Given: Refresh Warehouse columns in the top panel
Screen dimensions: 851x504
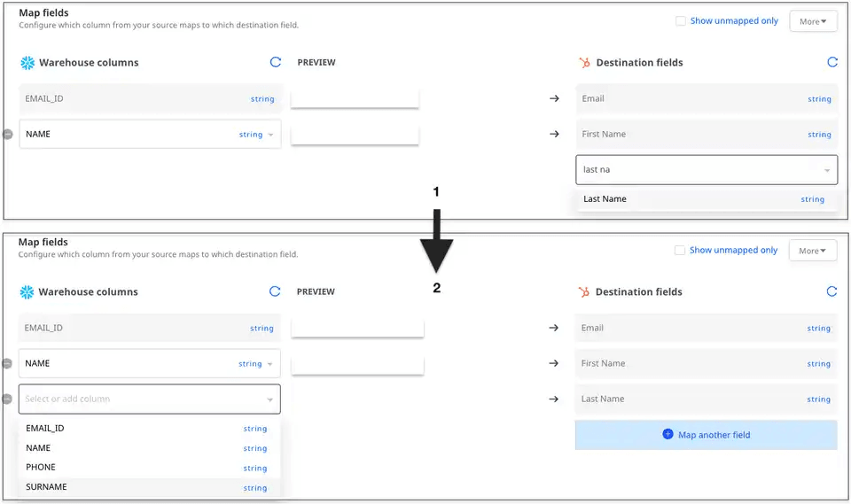Looking at the screenshot, I should (276, 63).
